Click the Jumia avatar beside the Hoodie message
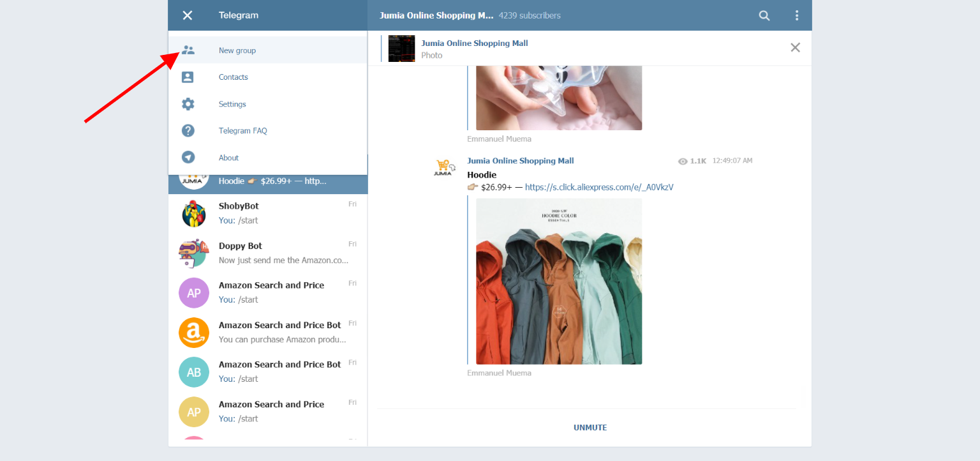The width and height of the screenshot is (980, 461). (444, 169)
